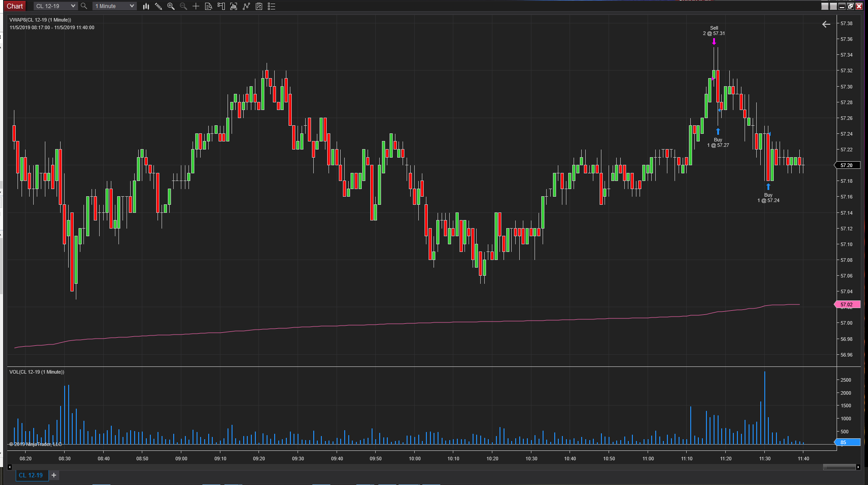
Task: Add a new chart tab with plus
Action: [54, 475]
